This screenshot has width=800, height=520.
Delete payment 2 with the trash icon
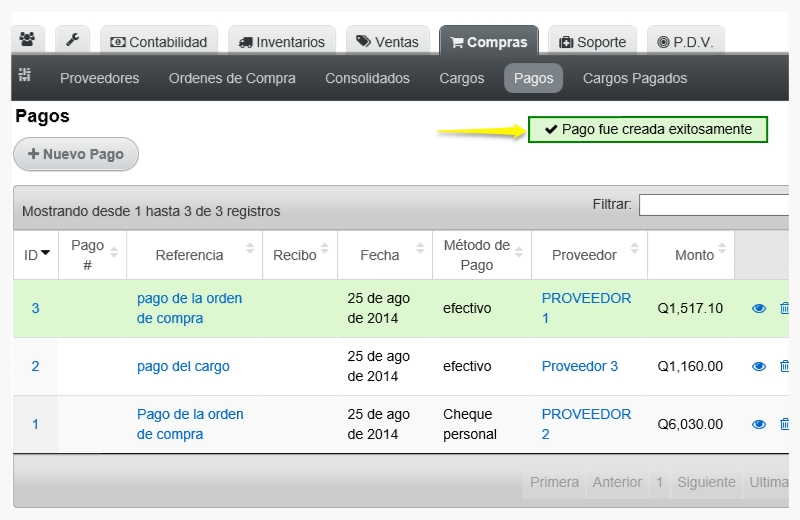point(784,366)
